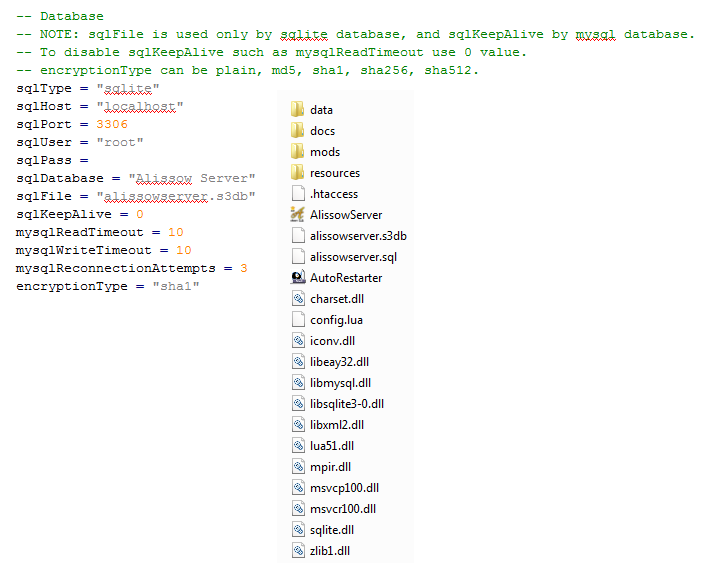
Task: Click the sqlPort value 3306
Action: pos(112,124)
